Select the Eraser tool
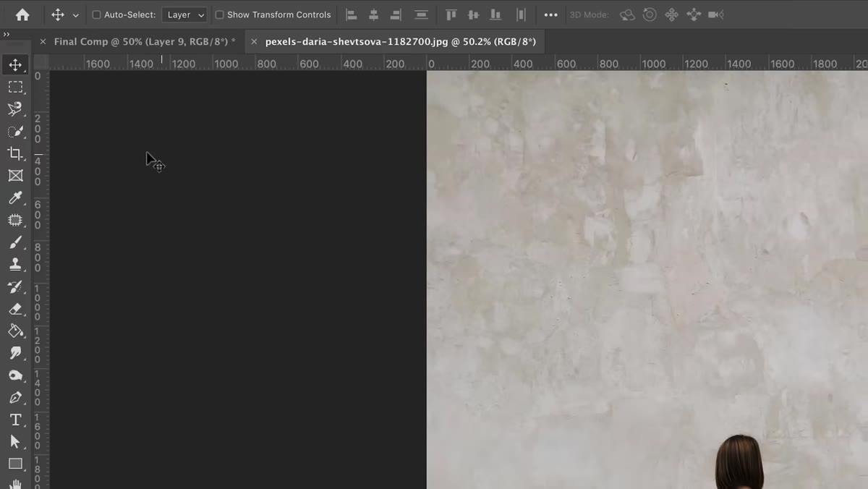This screenshot has height=489, width=868. click(x=15, y=309)
